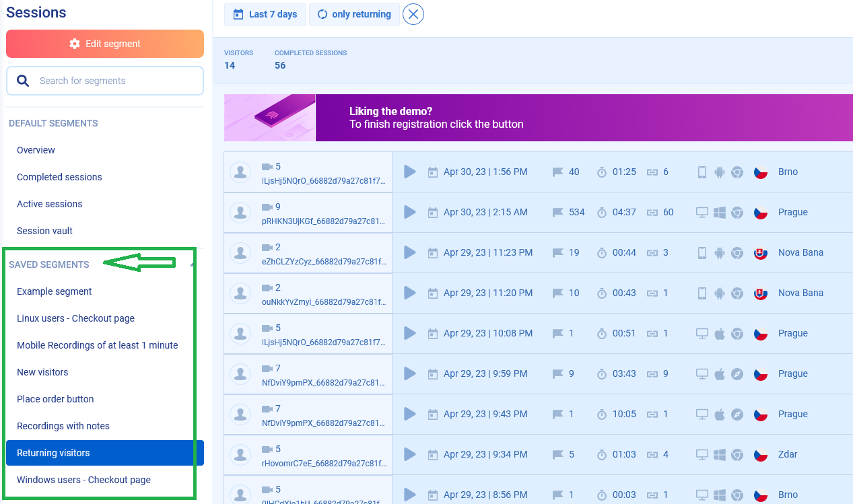This screenshot has height=504, width=853.
Task: Click the Windows OS icon in Zdar row
Action: point(720,454)
